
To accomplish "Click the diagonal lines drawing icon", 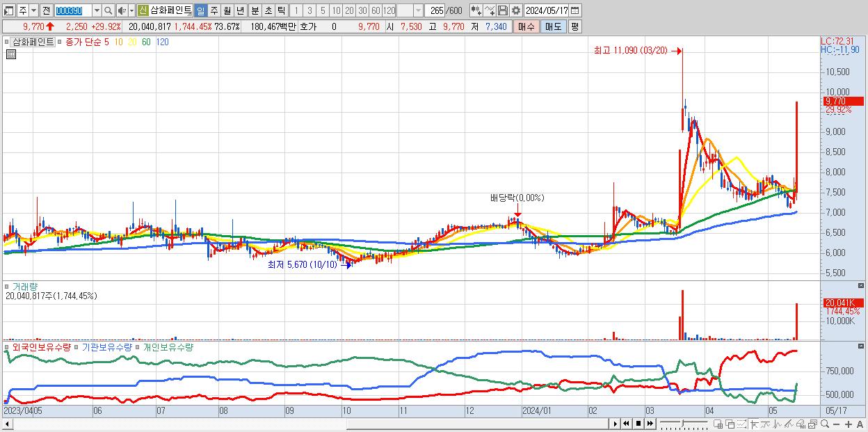I will click(x=789, y=424).
